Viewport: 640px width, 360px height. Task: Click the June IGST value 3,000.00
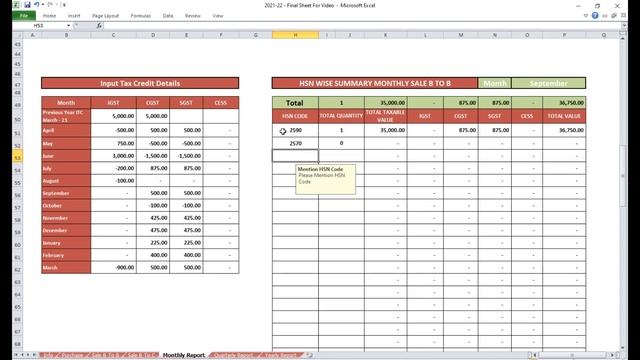point(113,156)
